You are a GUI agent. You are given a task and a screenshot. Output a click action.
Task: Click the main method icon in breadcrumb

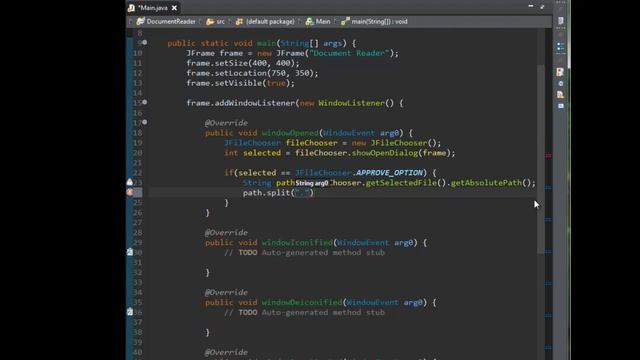345,22
